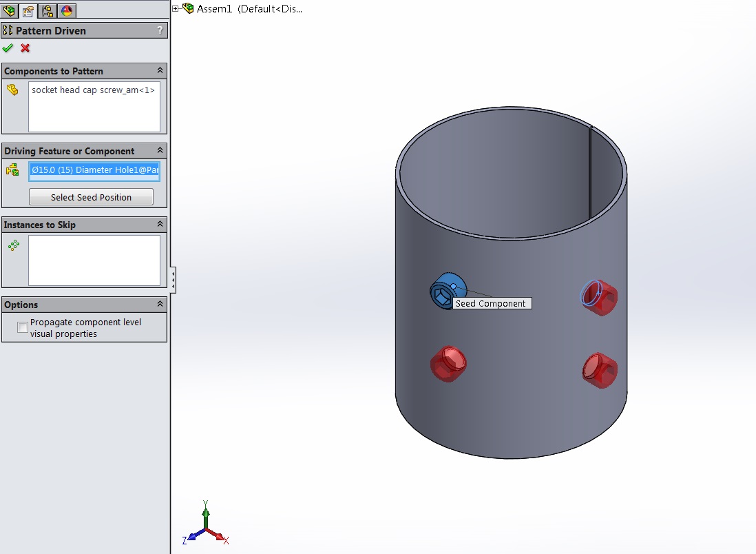
Task: Click the Instances to Skip list box
Action: (94, 260)
